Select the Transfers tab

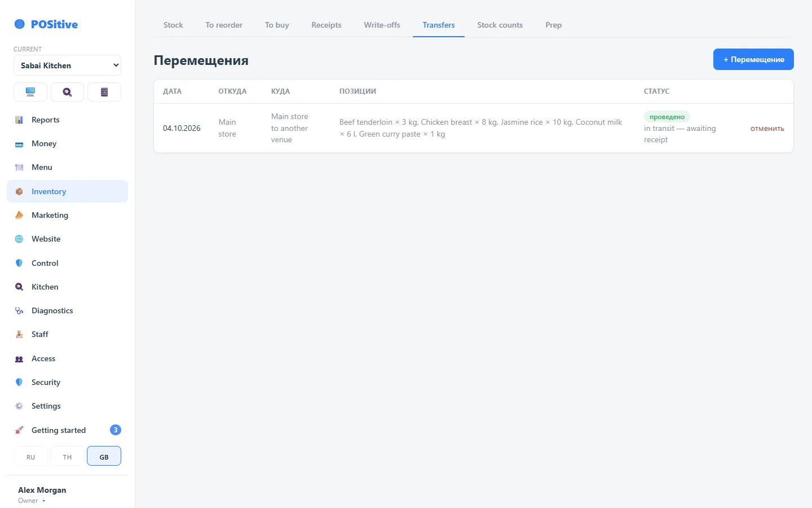pos(439,25)
